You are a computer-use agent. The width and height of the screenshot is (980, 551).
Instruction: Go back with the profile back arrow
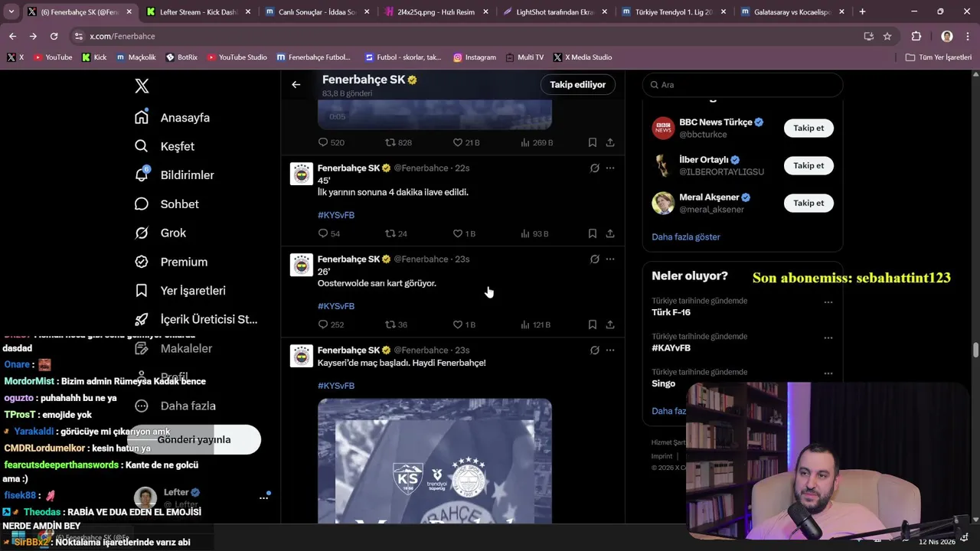pos(296,85)
